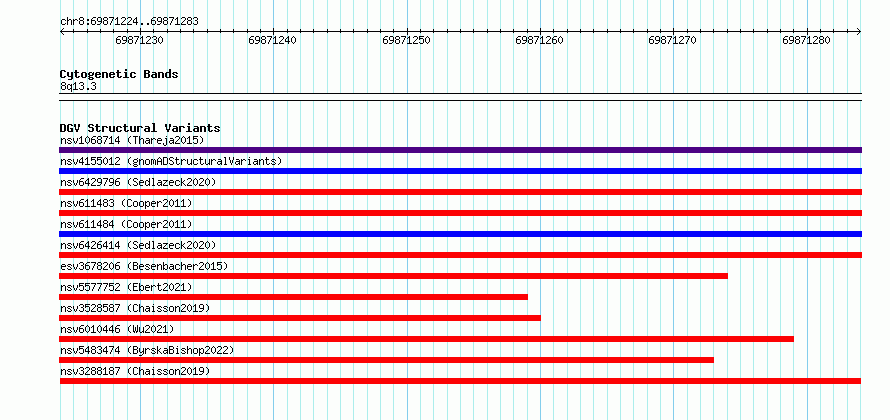Open the nsv5483474 (ByrskaBishop2022) label
The width and height of the screenshot is (890, 420).
coord(147,350)
